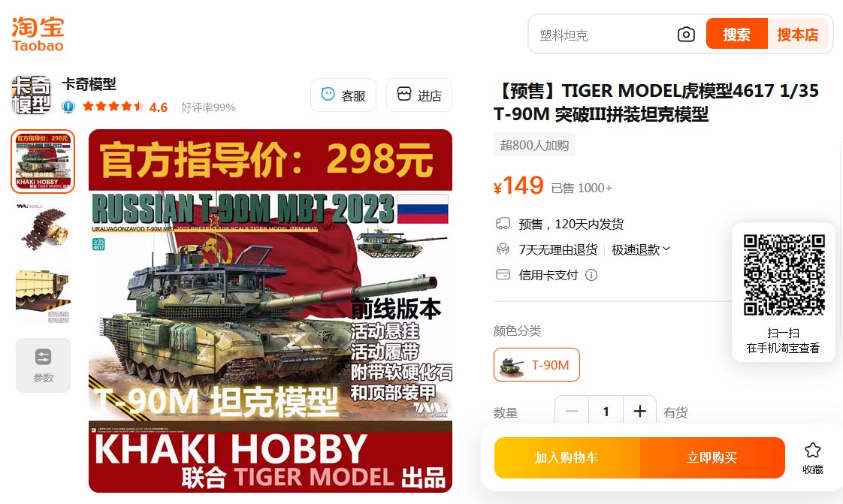Click the 卡奇模型 shop avatar
The image size is (843, 504).
click(32, 95)
